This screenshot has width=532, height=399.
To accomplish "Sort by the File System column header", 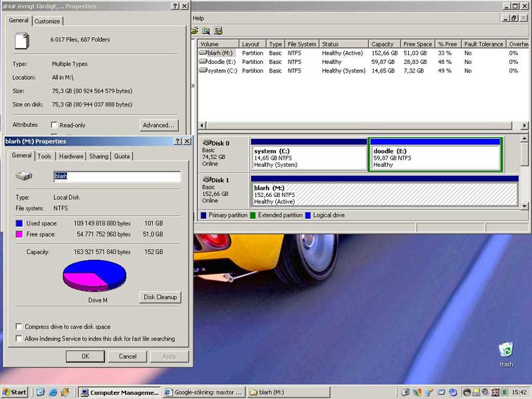I will pos(302,44).
